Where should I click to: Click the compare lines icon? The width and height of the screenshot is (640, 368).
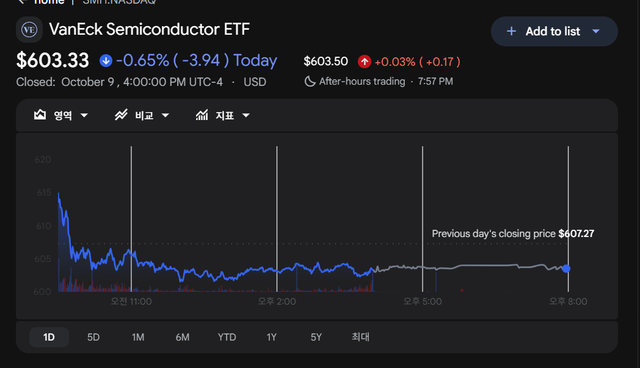tap(121, 115)
